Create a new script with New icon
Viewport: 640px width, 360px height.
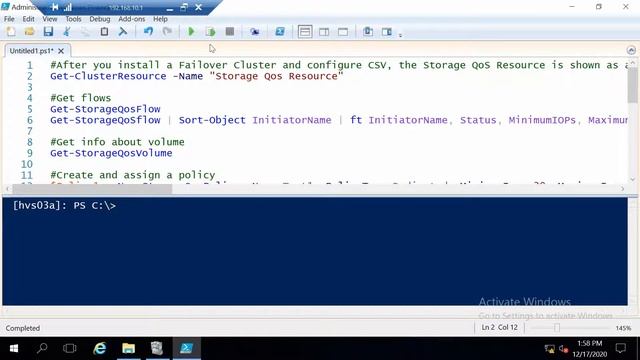coord(11,31)
